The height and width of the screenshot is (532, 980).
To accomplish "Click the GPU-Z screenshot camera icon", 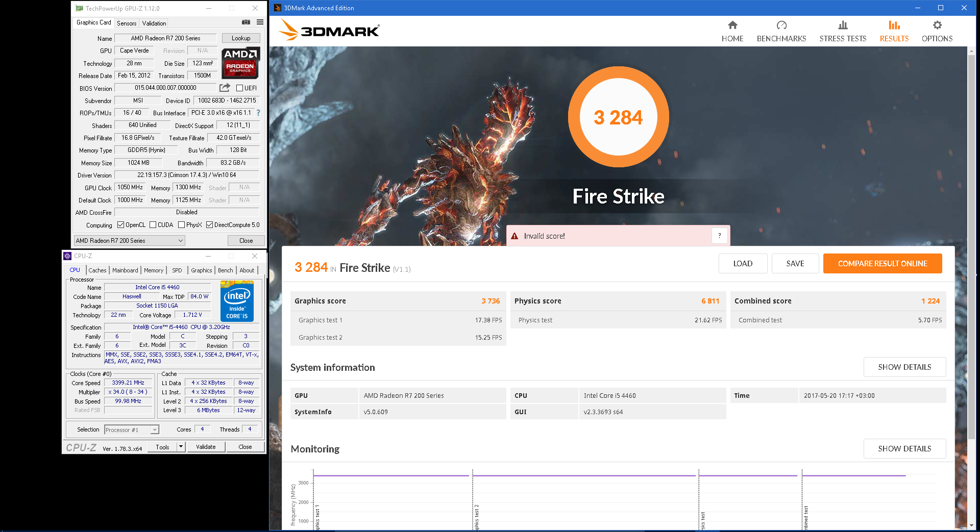I will click(x=246, y=22).
